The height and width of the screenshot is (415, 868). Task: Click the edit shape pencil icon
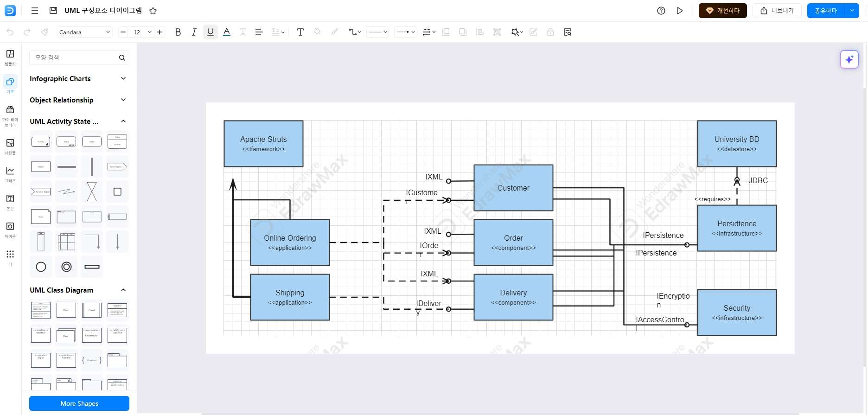click(533, 32)
